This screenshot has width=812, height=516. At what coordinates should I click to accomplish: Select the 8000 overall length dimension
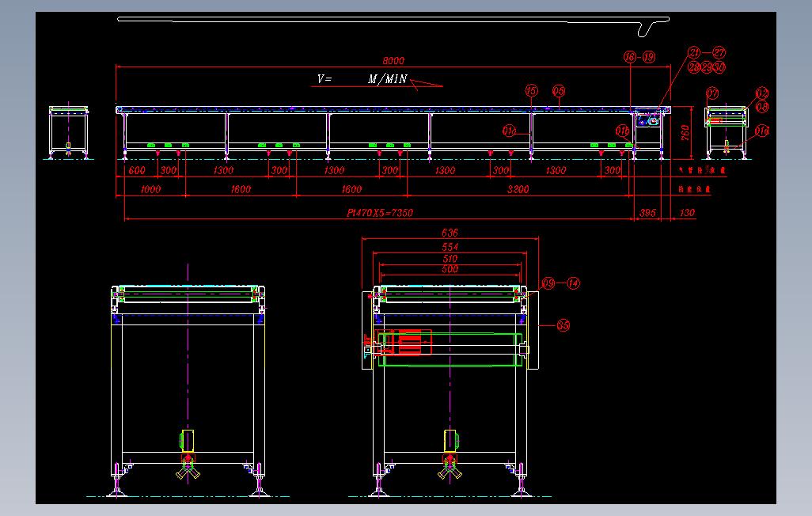point(393,61)
